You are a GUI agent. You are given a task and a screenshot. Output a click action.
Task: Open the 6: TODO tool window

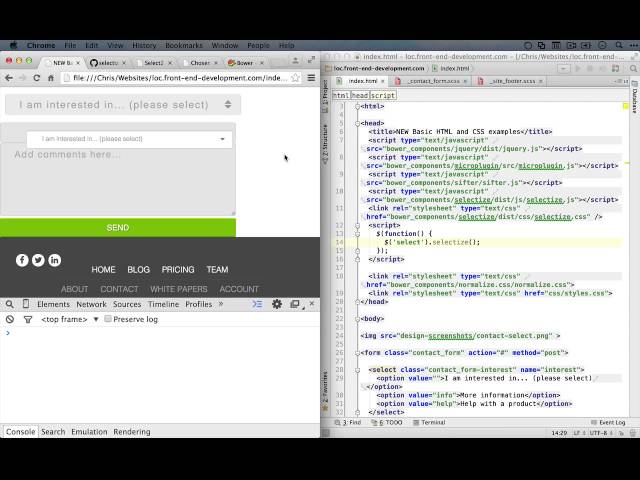point(387,422)
